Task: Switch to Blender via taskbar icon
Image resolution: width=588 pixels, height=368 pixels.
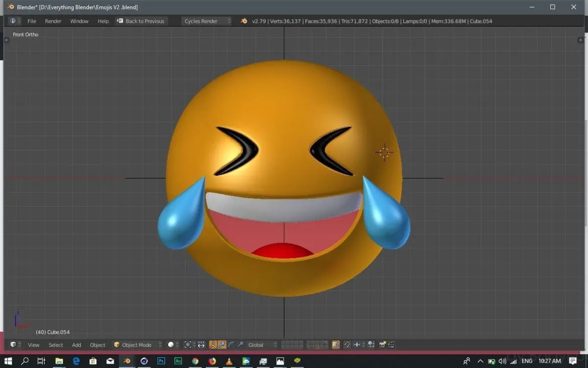Action: tap(127, 361)
